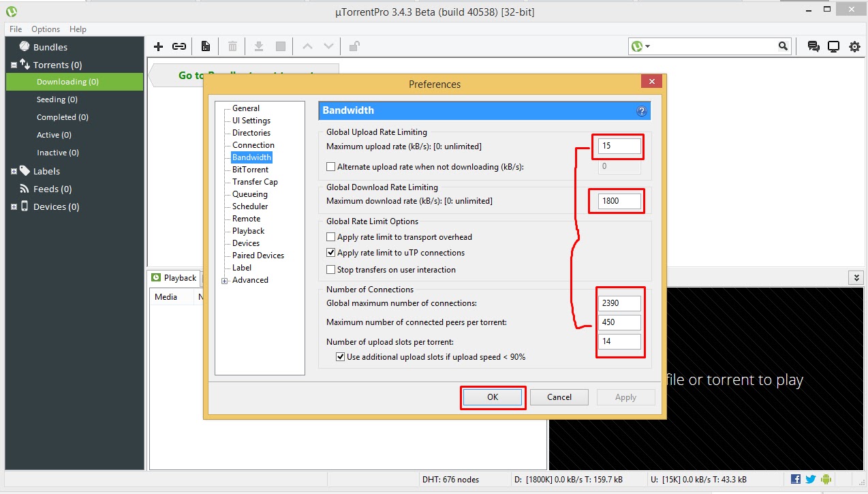Click the Facebook icon in status bar

[x=796, y=479]
